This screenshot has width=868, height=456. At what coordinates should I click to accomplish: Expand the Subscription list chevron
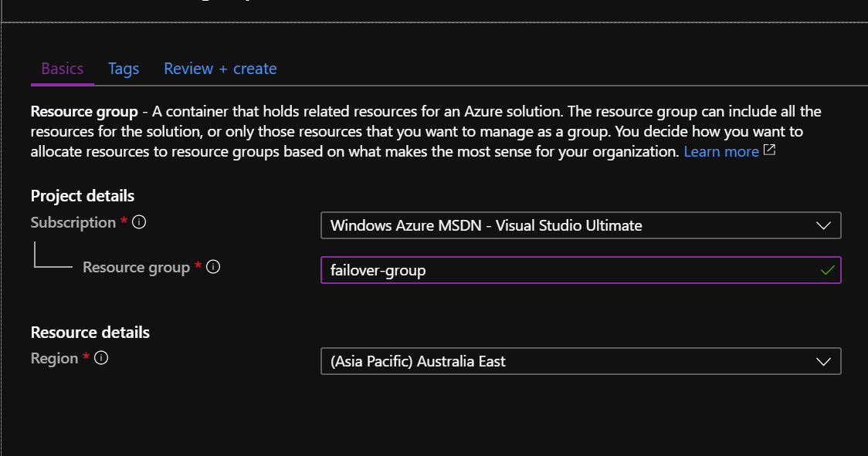point(824,225)
